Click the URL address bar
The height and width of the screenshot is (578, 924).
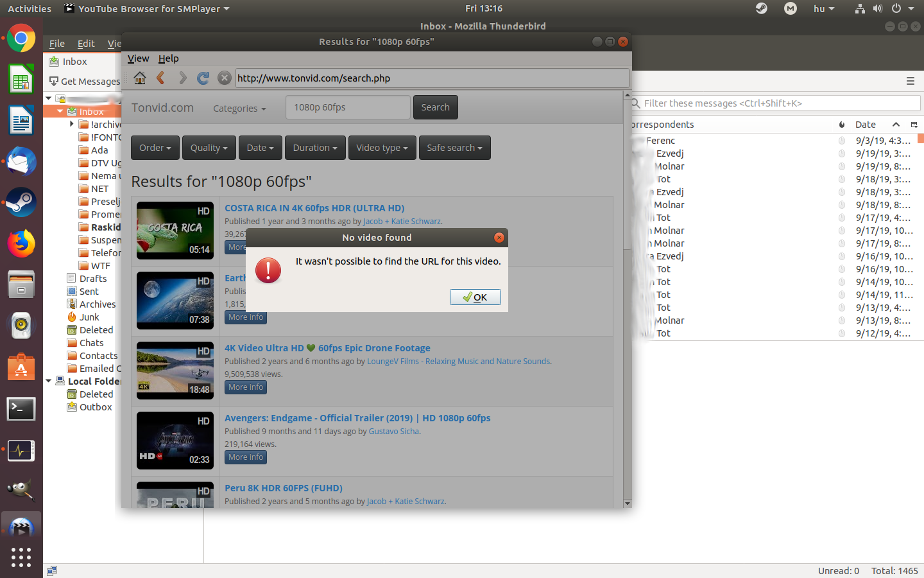coord(432,78)
